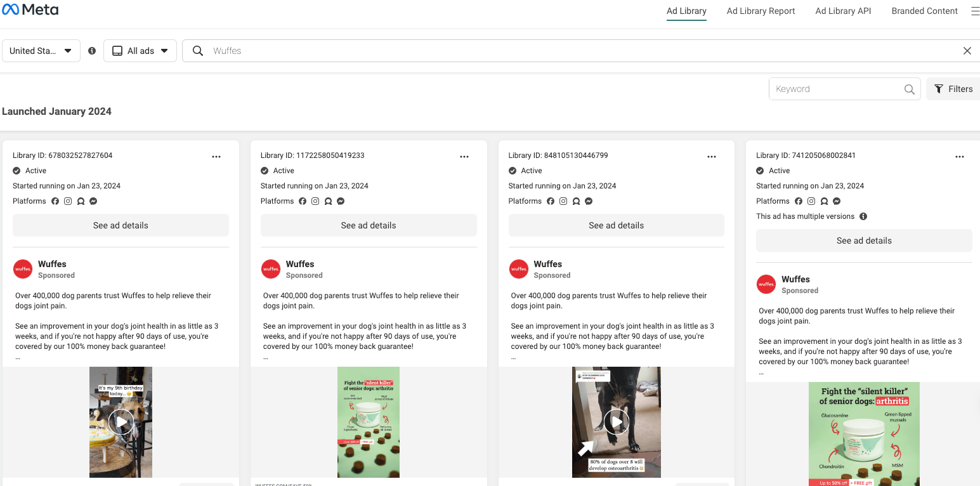Click the Meta logo

tap(30, 10)
